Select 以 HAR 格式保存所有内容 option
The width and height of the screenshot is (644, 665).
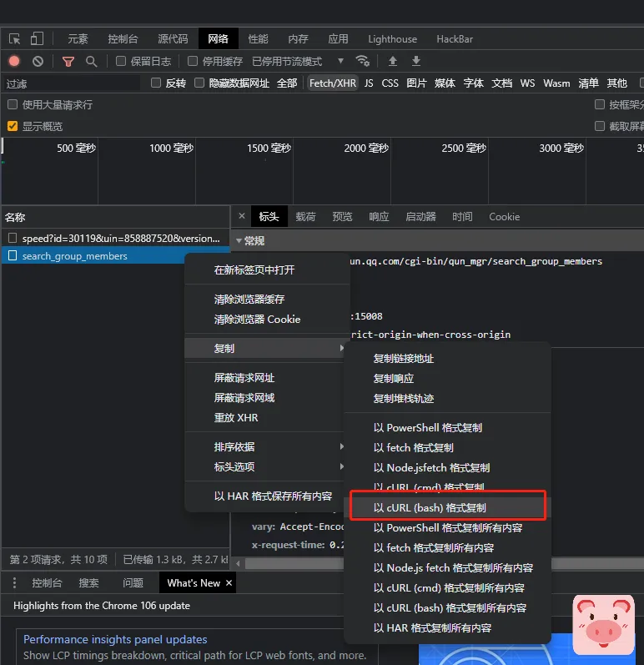[264, 496]
